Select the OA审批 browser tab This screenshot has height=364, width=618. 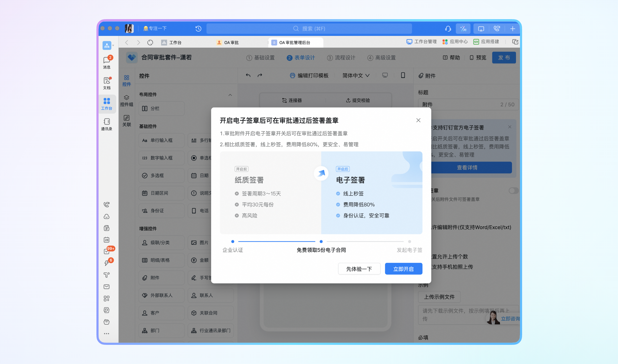pyautogui.click(x=231, y=43)
